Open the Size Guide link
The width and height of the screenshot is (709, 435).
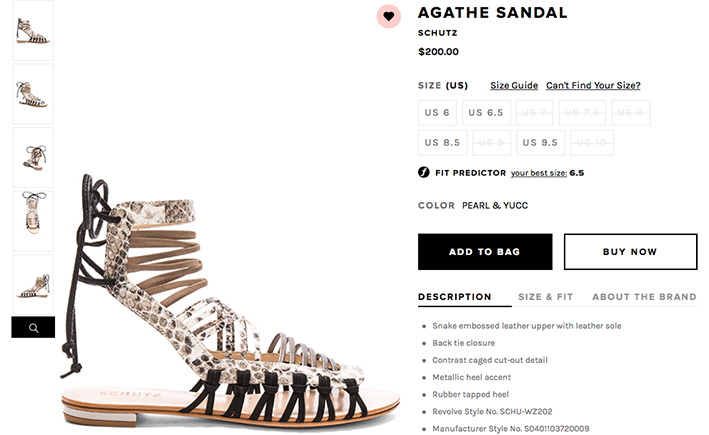[x=514, y=85]
